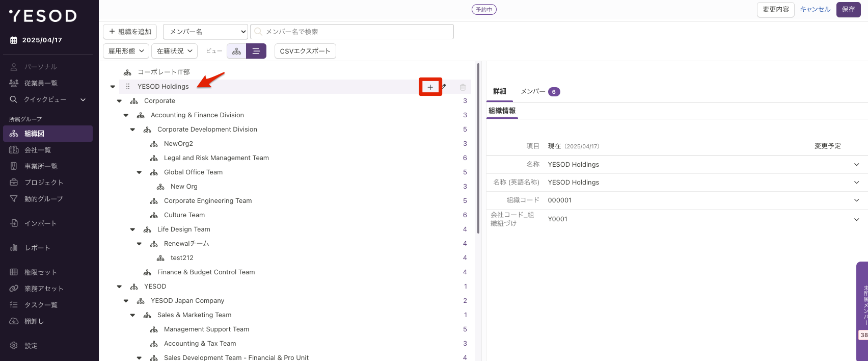Image resolution: width=868 pixels, height=361 pixels.
Task: Open 従業員一覧 in the sidebar
Action: pos(41,83)
